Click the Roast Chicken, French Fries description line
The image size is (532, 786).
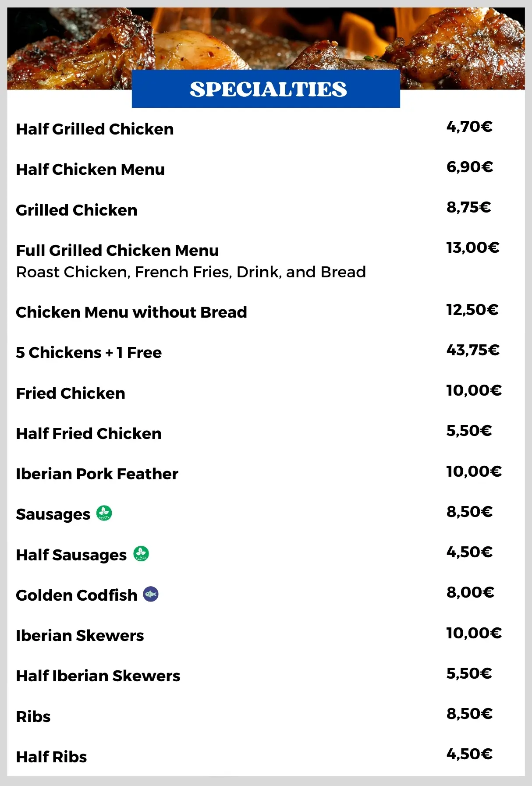191,272
